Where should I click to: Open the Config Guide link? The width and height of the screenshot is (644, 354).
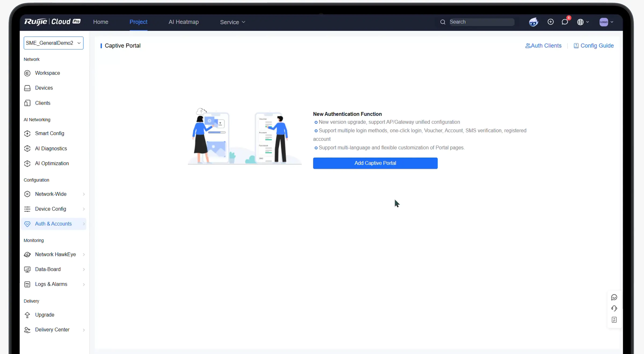(594, 46)
